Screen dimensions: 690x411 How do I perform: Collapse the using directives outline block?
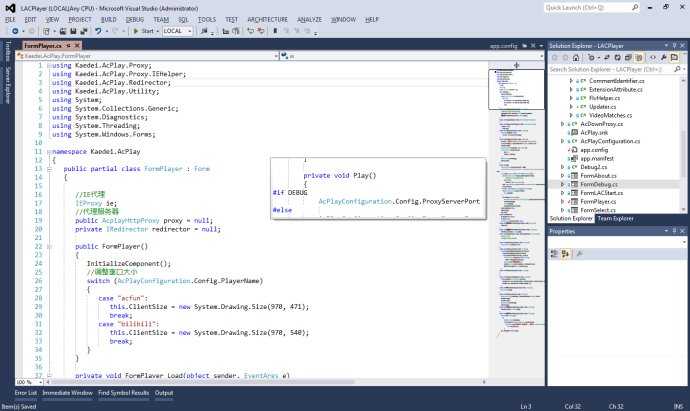(x=49, y=66)
